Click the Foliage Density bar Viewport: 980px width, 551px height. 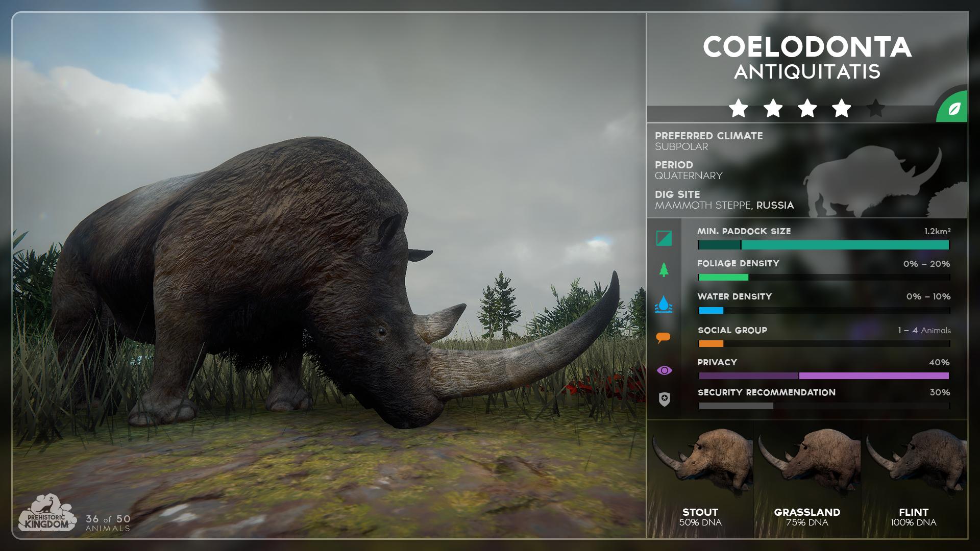824,278
